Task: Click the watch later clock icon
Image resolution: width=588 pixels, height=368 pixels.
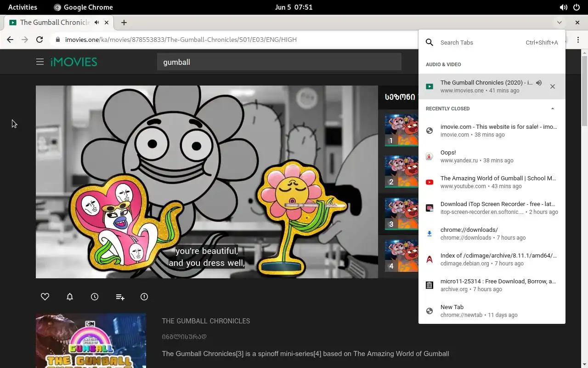Action: pyautogui.click(x=95, y=297)
